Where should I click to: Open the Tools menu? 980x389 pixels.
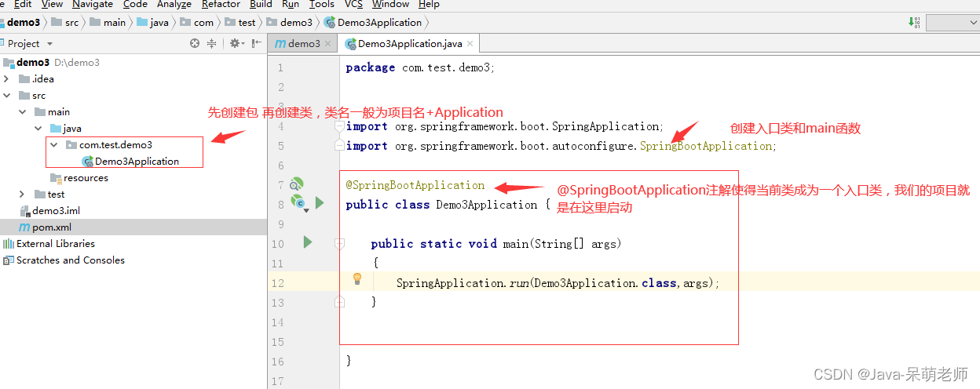click(x=322, y=4)
